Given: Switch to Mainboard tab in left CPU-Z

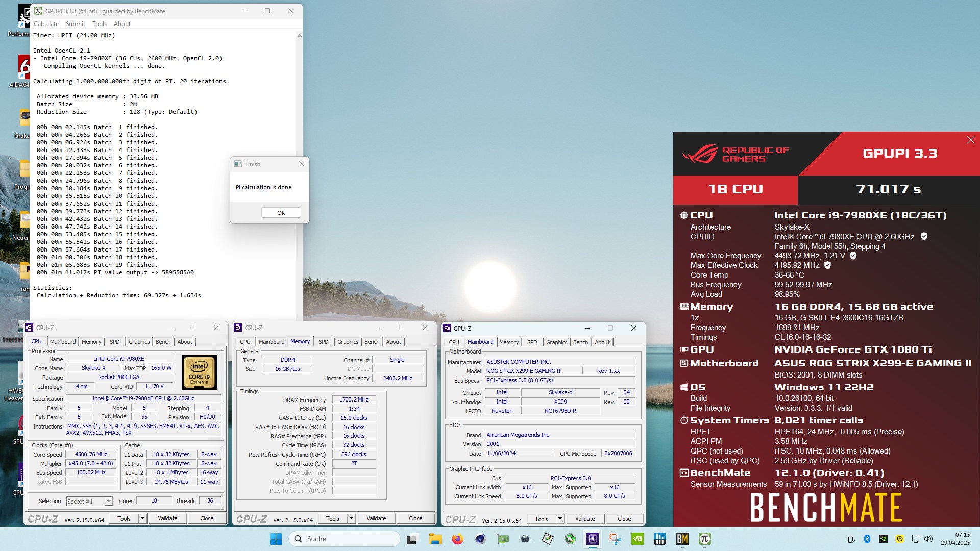Looking at the screenshot, I should pos(63,342).
